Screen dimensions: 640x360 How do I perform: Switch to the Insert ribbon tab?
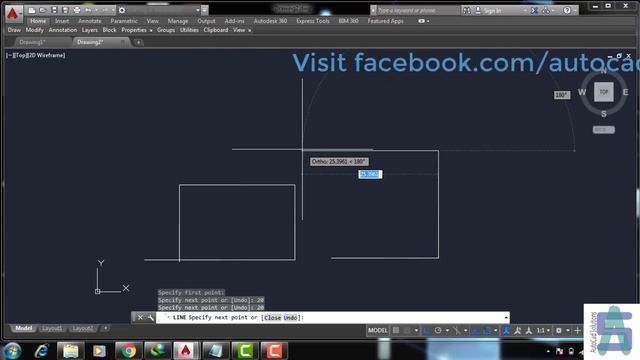(x=62, y=21)
